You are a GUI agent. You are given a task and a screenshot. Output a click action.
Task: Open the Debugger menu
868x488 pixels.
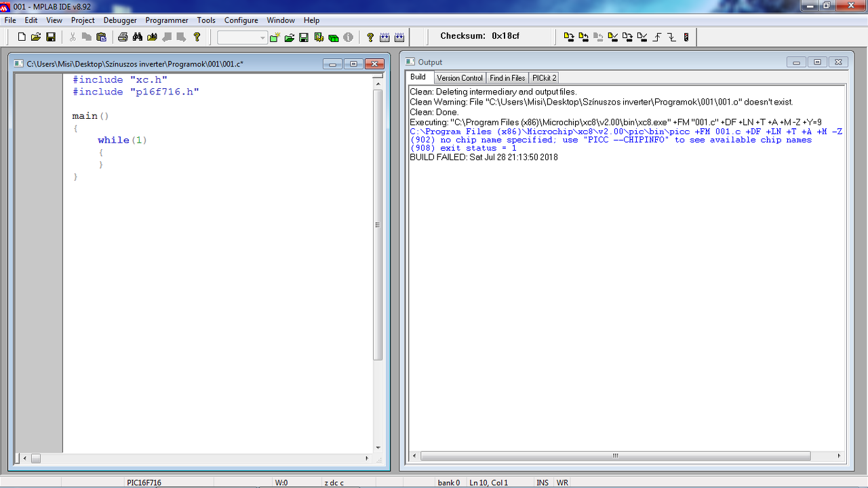point(120,20)
